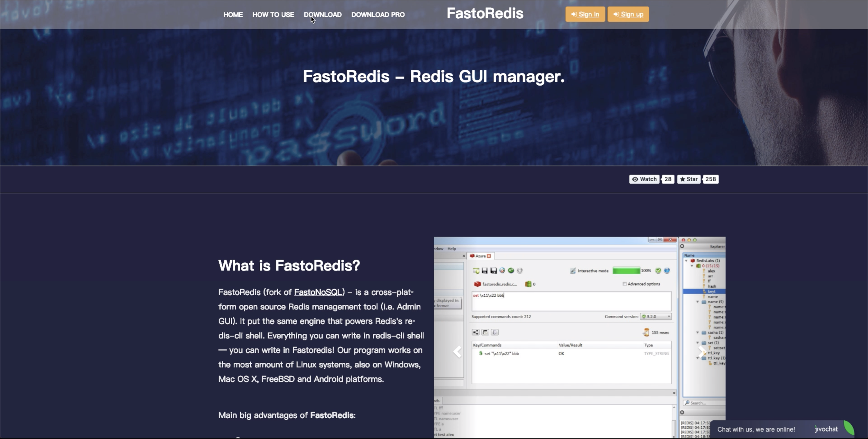Click the "FastoRedis – Redis GUI manager." headline
The height and width of the screenshot is (439, 868).
click(434, 76)
